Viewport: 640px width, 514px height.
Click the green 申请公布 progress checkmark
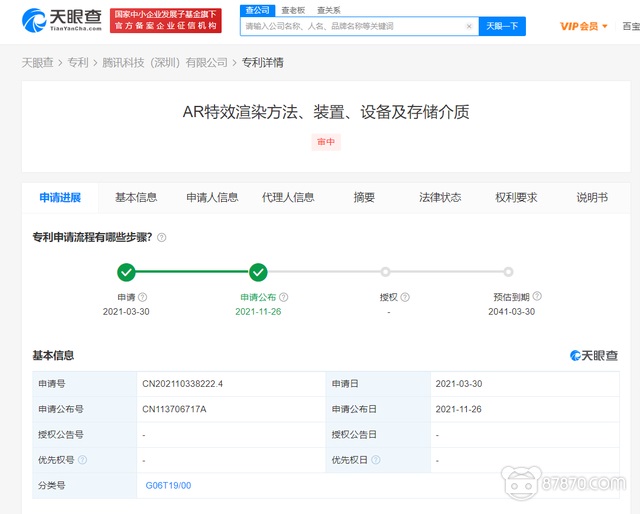pos(258,272)
